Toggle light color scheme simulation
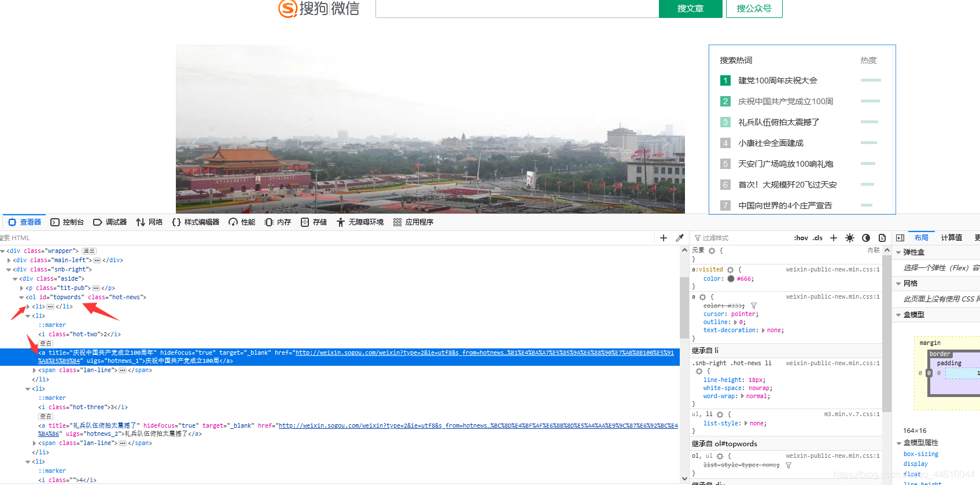 click(x=850, y=238)
